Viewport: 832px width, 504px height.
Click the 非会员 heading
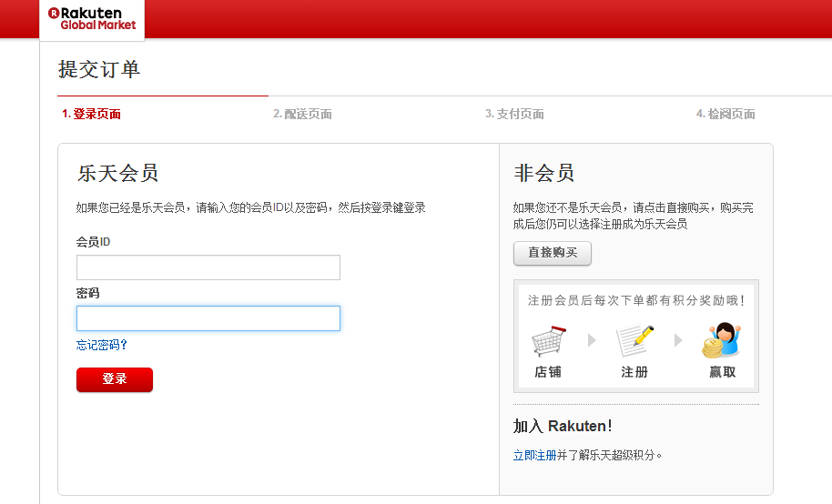coord(543,173)
